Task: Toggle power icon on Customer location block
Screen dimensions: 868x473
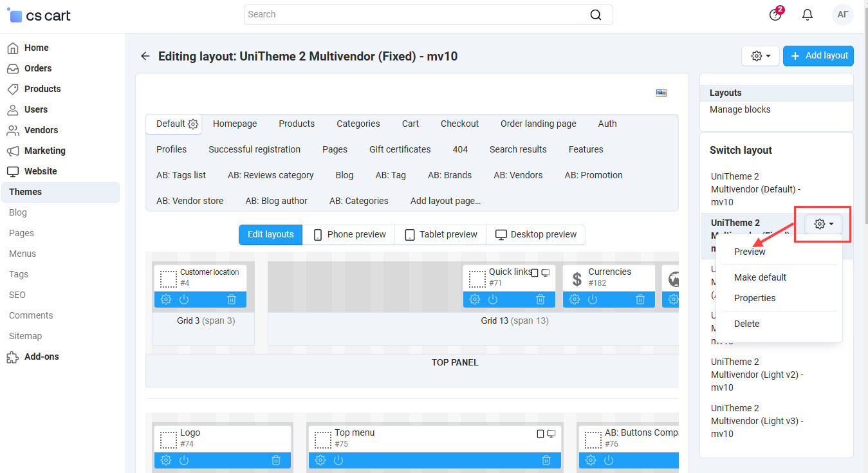Action: coord(184,299)
